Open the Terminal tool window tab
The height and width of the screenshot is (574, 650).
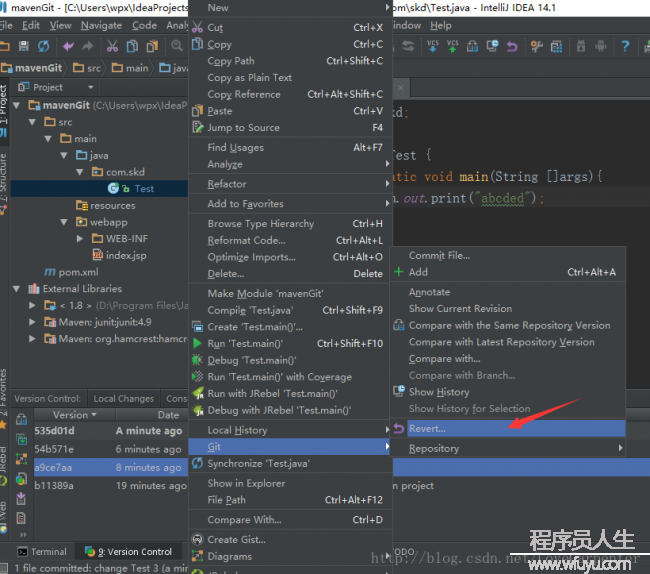coord(42,552)
